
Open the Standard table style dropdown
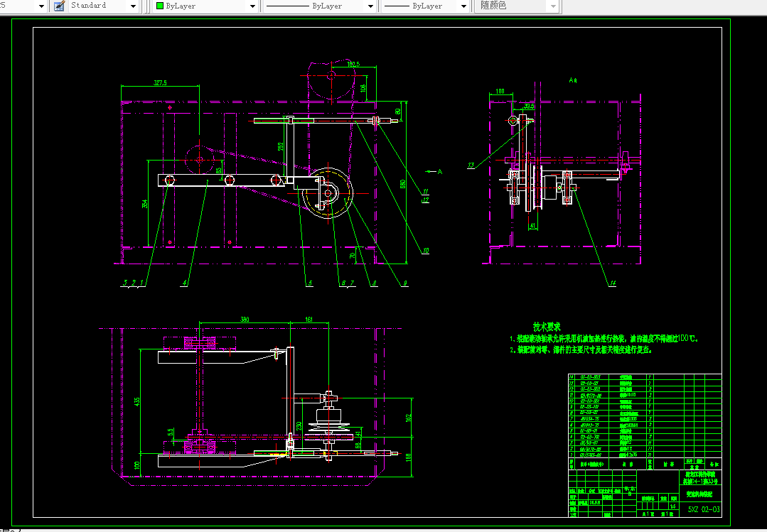pos(133,6)
